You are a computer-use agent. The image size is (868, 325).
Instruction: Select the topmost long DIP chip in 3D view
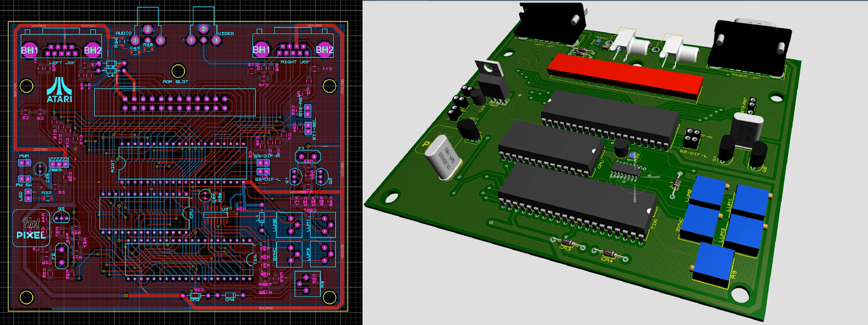[610, 119]
